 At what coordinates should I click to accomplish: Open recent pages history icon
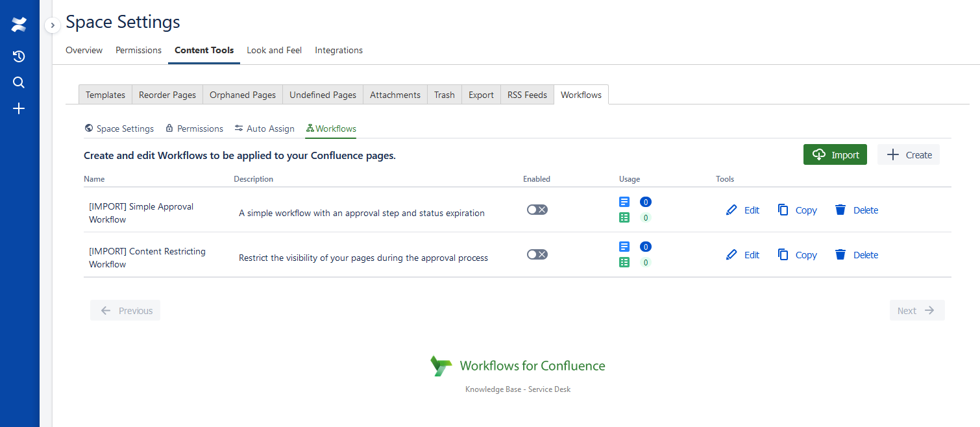click(19, 56)
